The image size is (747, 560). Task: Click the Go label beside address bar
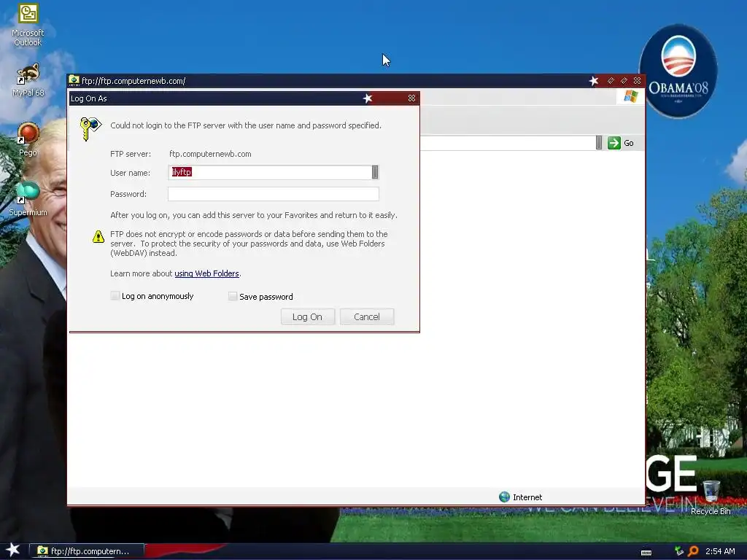[628, 143]
